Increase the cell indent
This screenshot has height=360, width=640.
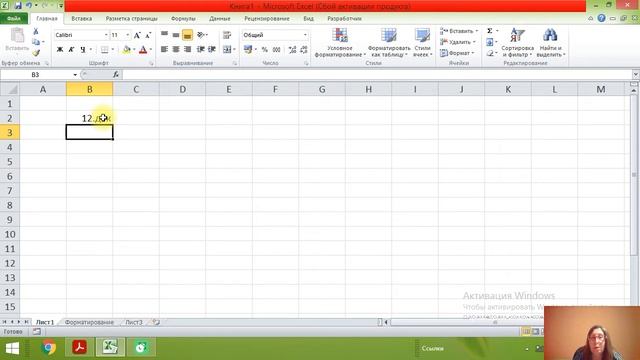[x=212, y=50]
